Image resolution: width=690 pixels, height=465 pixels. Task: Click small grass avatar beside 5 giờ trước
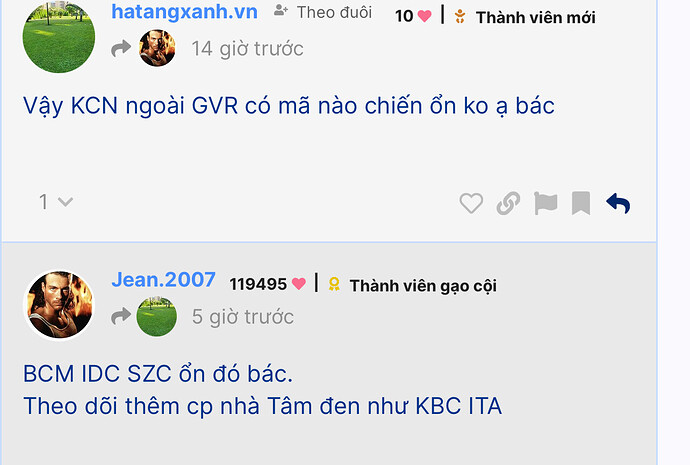[x=157, y=316]
